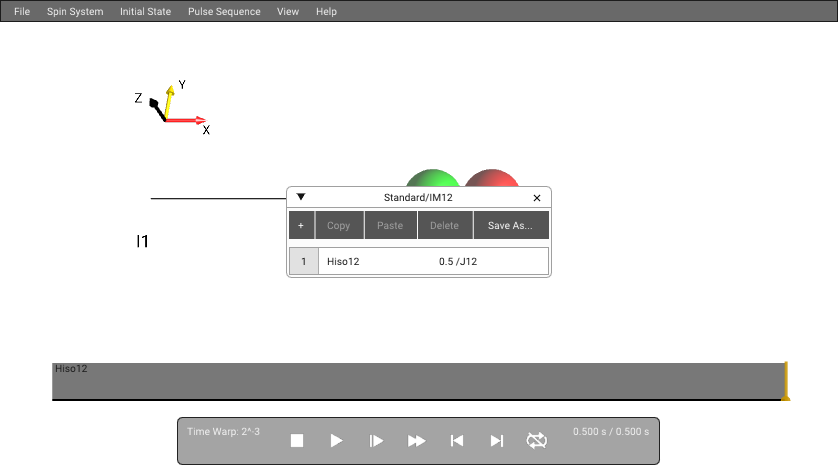Skip to the sequence end
The width and height of the screenshot is (838, 465).
(x=497, y=441)
